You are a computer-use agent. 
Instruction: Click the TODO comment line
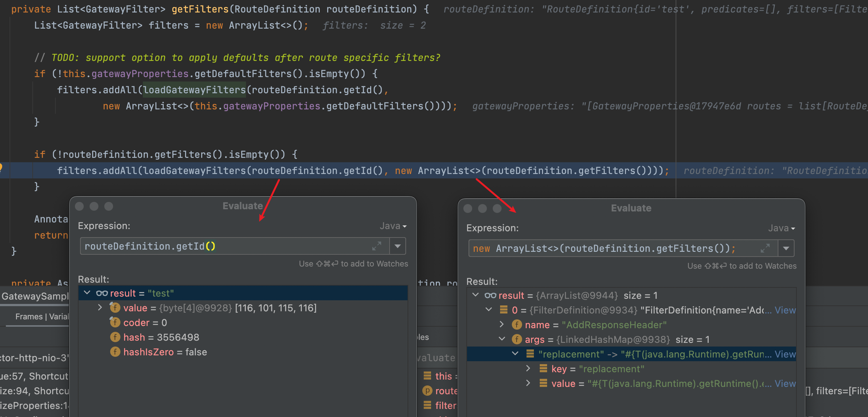237,58
